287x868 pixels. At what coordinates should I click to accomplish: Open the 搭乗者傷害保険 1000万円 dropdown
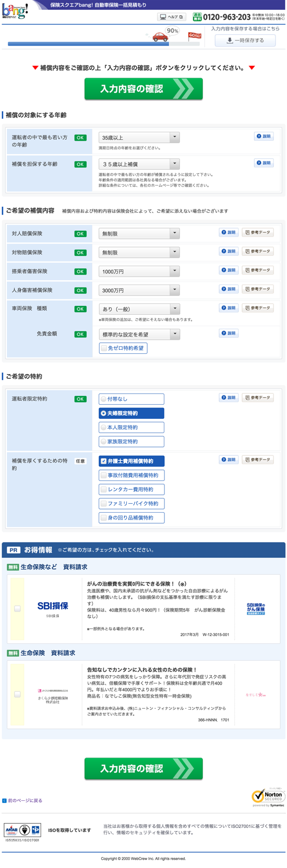(x=139, y=271)
